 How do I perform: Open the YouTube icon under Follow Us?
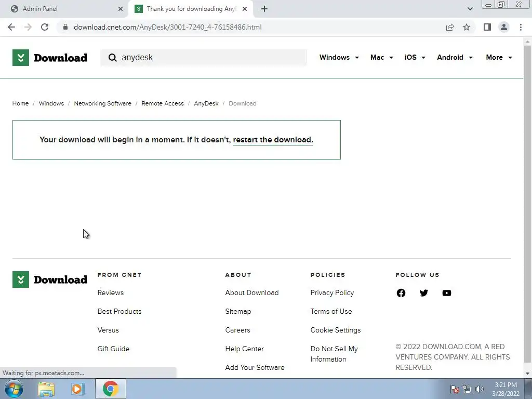tap(447, 293)
